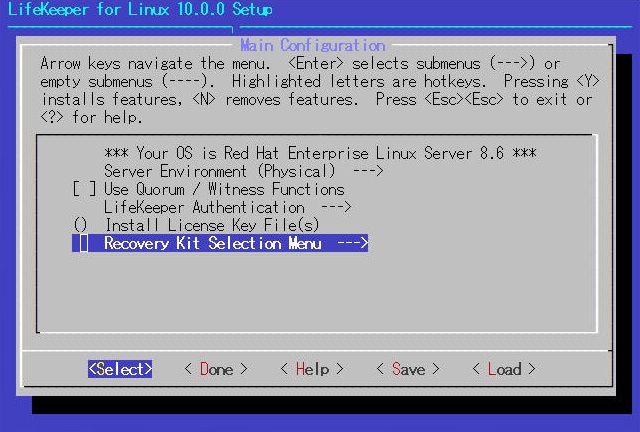Click the Save button
The image size is (640, 432).
[x=408, y=369]
